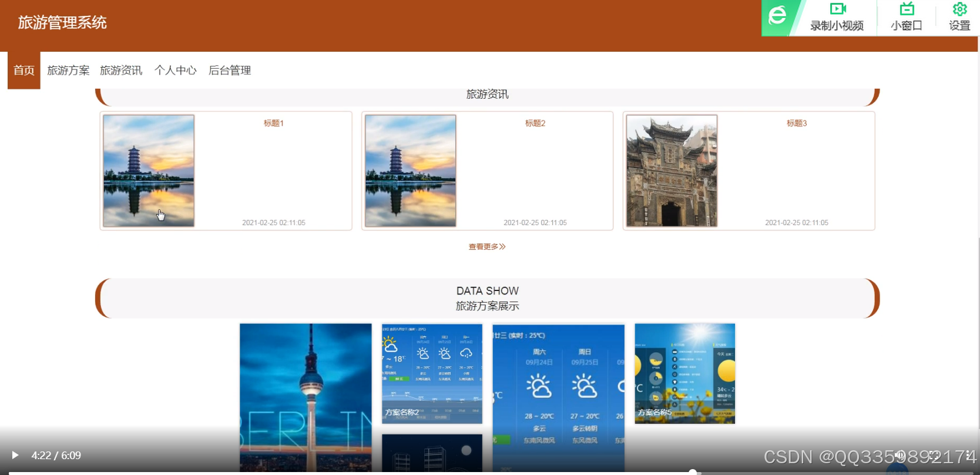
Task: Open the 旅游资讯 menu item
Action: [121, 70]
